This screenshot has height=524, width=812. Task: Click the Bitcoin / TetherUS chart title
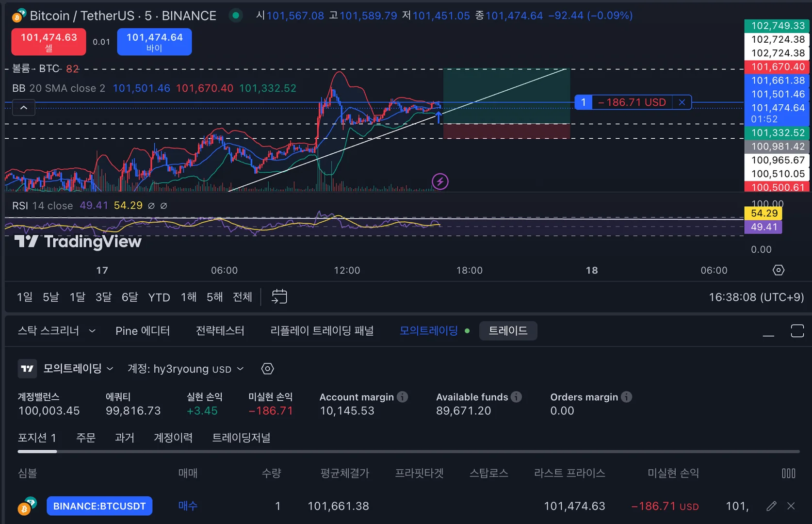[x=123, y=16]
